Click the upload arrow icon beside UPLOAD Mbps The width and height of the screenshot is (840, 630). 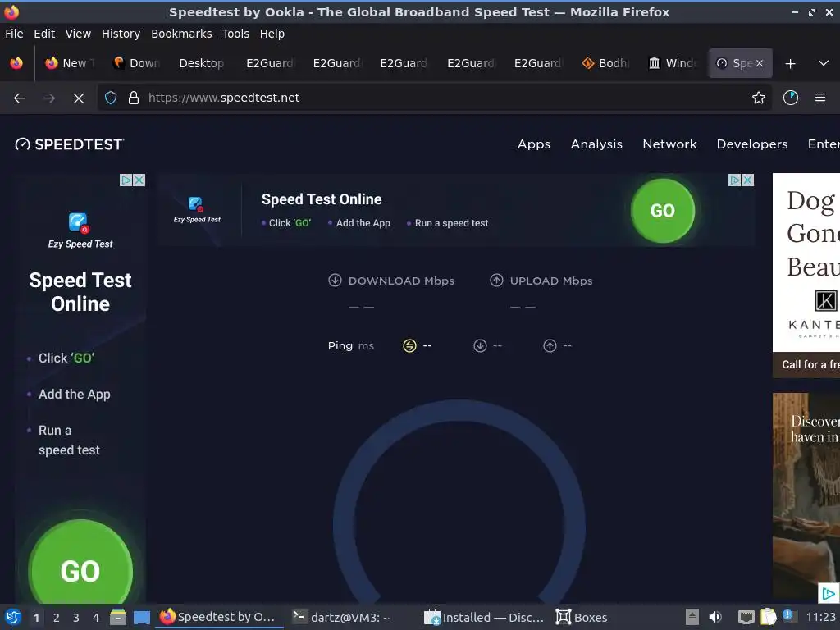pos(496,281)
